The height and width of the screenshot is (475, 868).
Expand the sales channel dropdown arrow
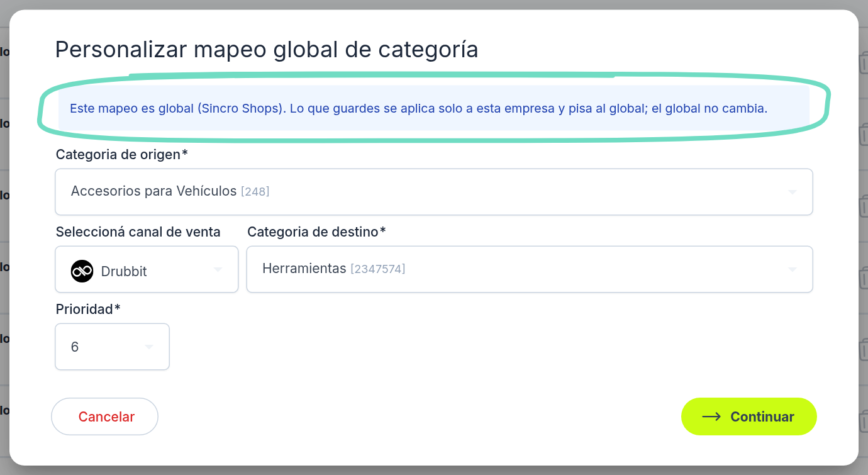tap(218, 269)
